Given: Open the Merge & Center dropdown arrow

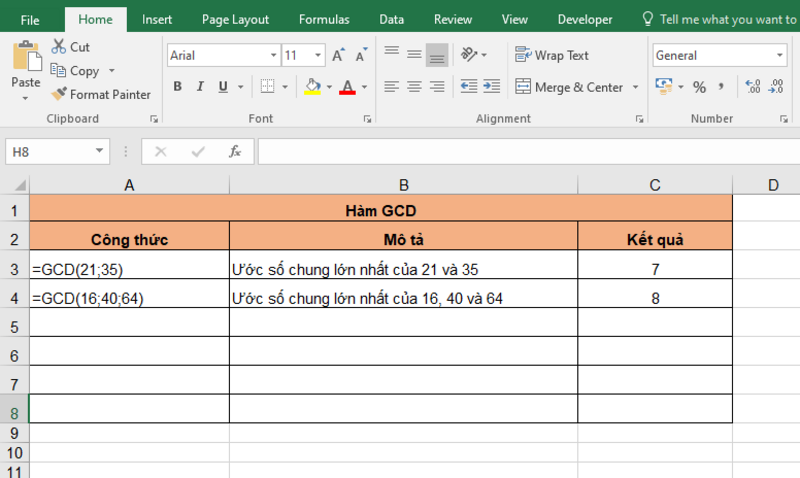Looking at the screenshot, I should click(636, 87).
